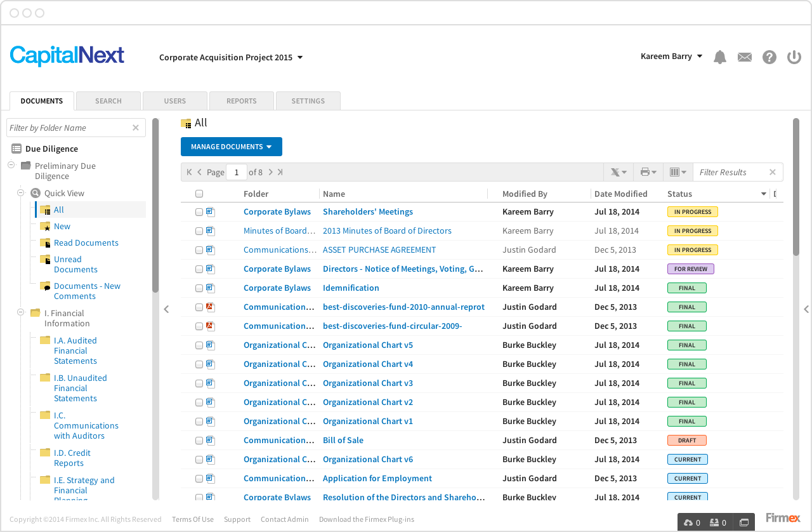812x532 pixels.
Task: Open the ASSET PURCHASE AGREEMENT document link
Action: click(379, 250)
